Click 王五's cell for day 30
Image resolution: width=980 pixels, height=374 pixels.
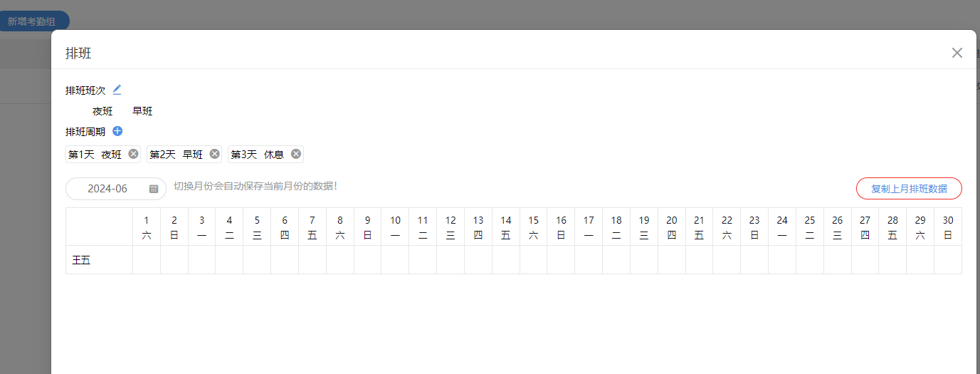[x=948, y=260]
